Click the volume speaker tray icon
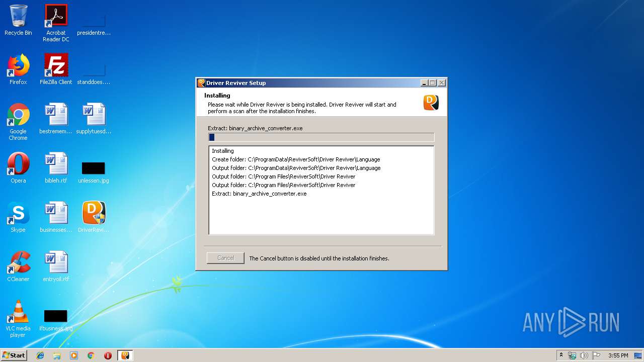644x362 pixels. [x=584, y=355]
